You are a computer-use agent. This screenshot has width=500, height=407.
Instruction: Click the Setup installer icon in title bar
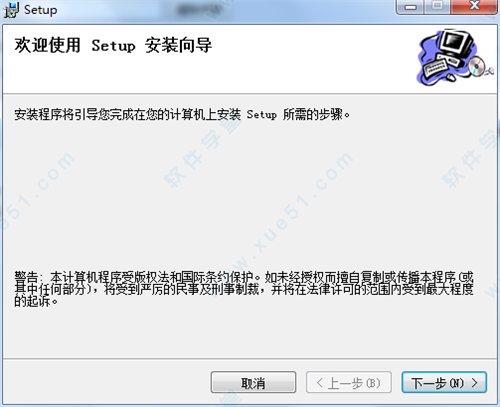tap(11, 10)
